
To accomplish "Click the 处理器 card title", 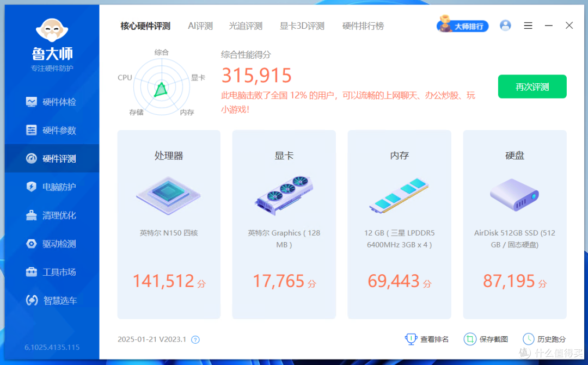I will click(x=169, y=156).
